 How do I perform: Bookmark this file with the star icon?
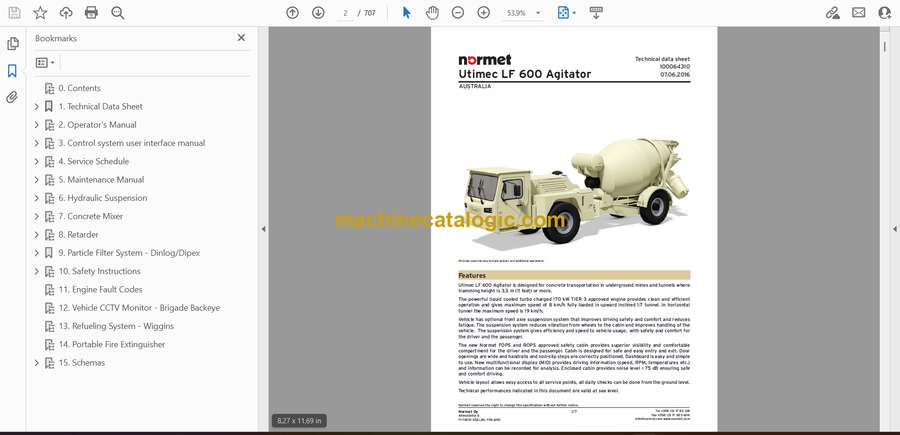click(x=40, y=13)
